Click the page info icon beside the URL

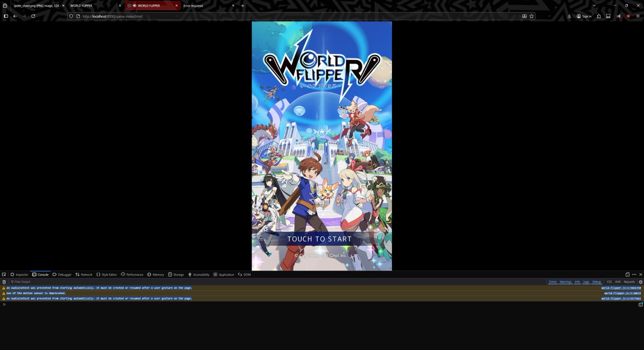77,16
